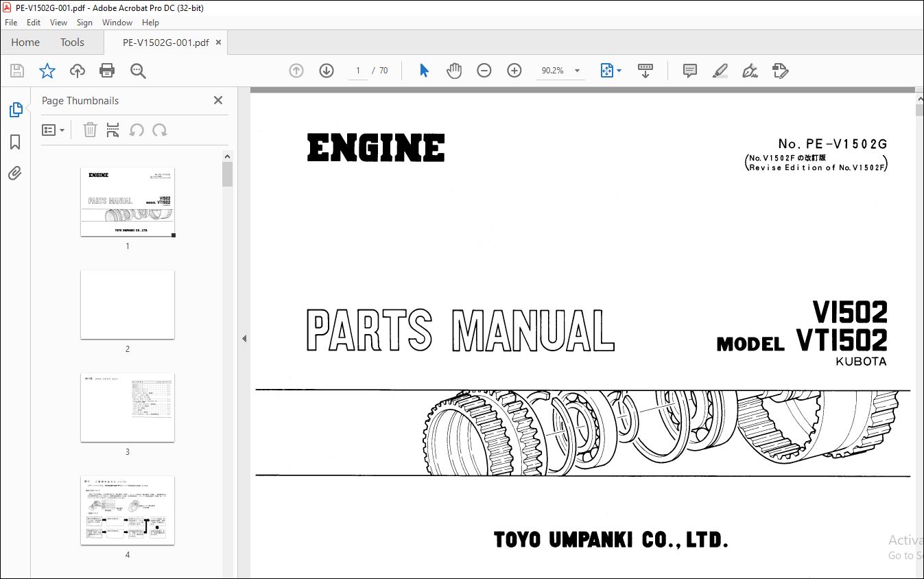924x579 pixels.
Task: Rotate pages counterclockwise
Action: click(x=137, y=130)
